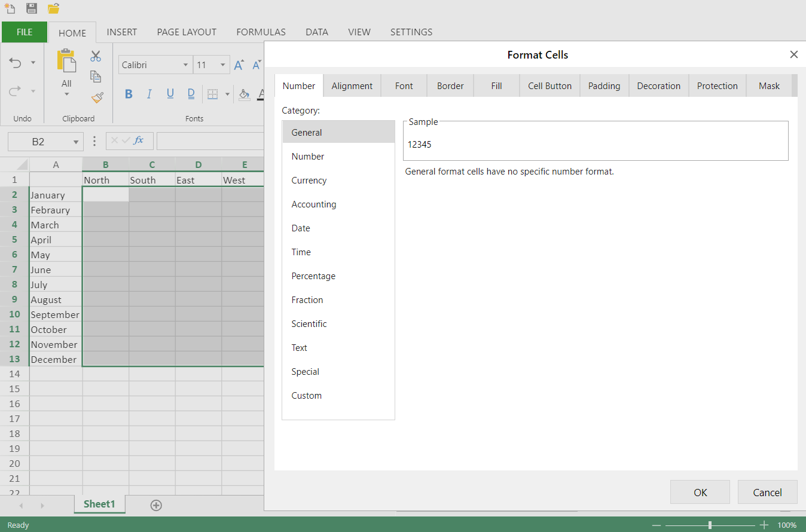Click the formula bar vertical dots handle
806x532 pixels.
point(94,141)
